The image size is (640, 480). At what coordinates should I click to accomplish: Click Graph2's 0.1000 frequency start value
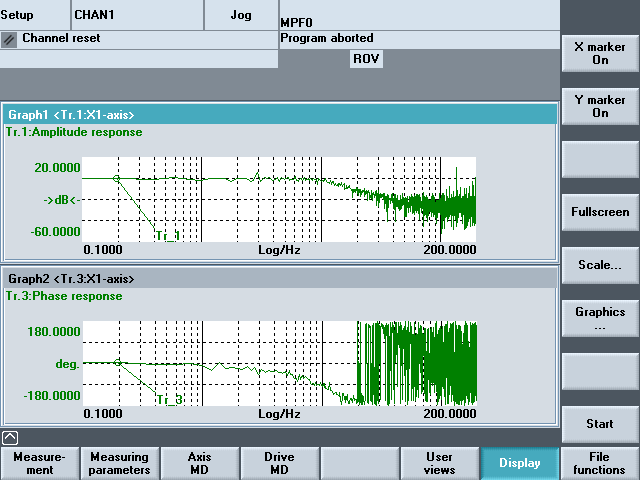pos(103,414)
